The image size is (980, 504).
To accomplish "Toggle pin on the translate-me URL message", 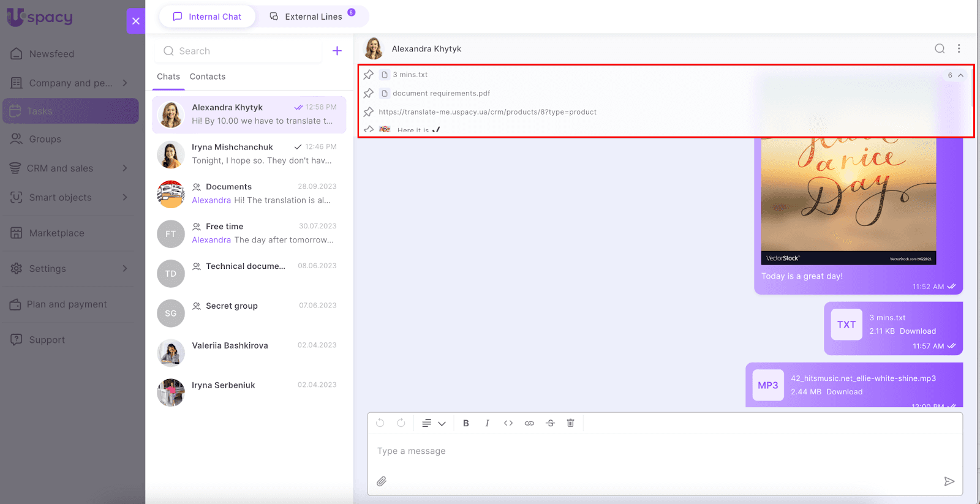I will coord(369,112).
